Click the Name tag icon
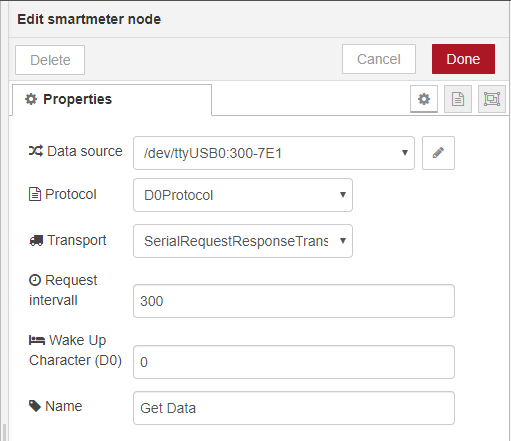 pyautogui.click(x=35, y=406)
